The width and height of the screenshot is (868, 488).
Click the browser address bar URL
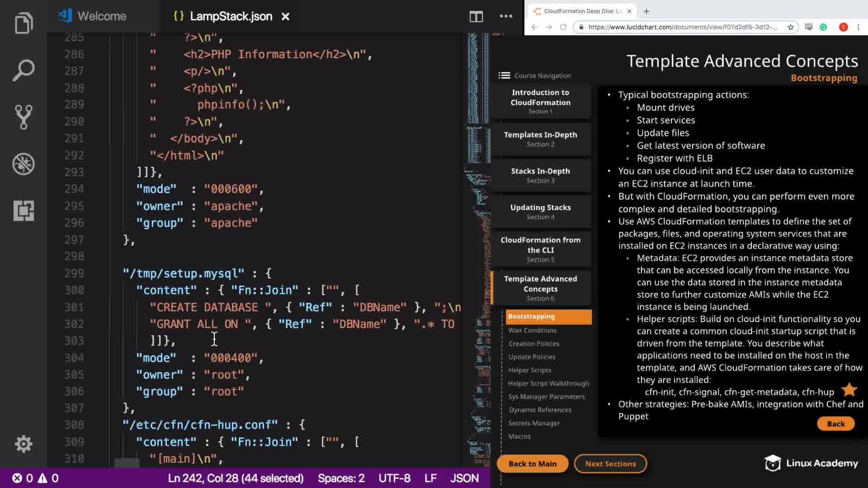(x=683, y=27)
